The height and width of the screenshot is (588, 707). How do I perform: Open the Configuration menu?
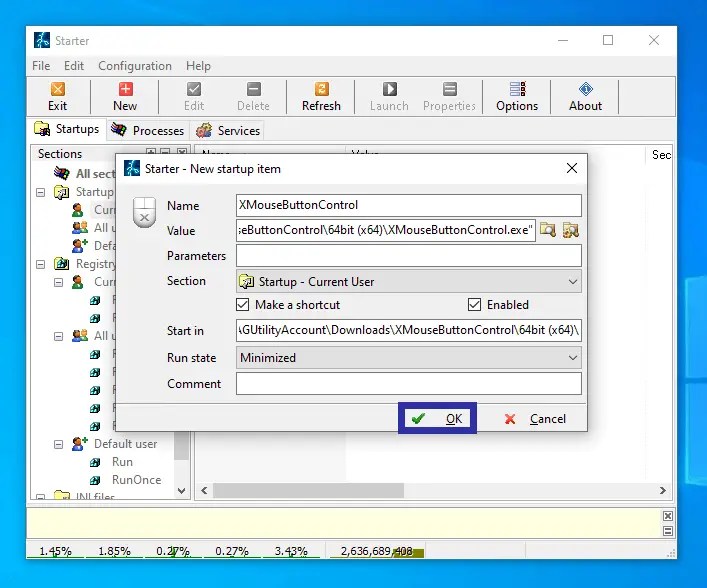(134, 66)
